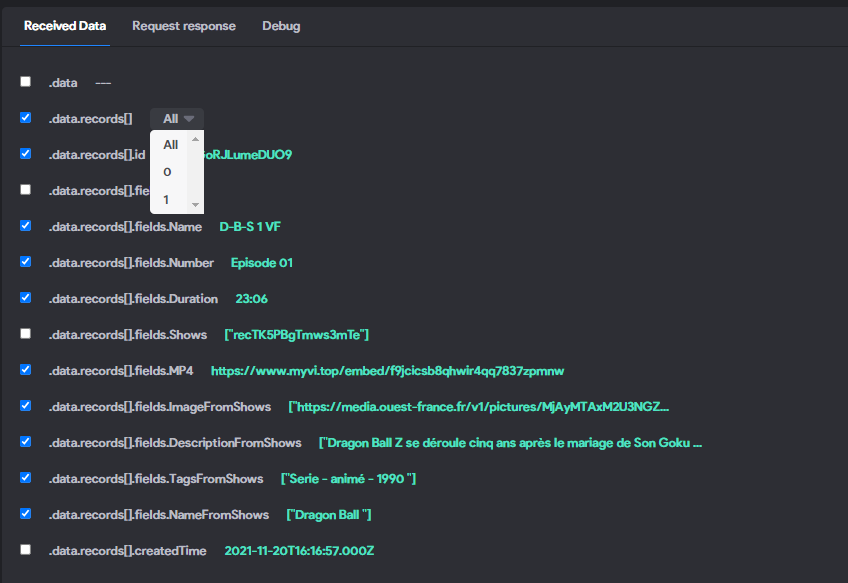Click the 2021-11-20T16:16:57.000Z timestamp value
This screenshot has height=583, width=848.
(x=299, y=551)
